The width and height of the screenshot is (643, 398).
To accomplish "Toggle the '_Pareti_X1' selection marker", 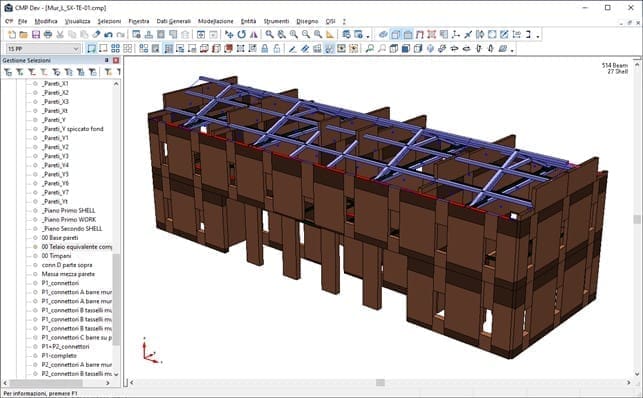I will pos(35,84).
